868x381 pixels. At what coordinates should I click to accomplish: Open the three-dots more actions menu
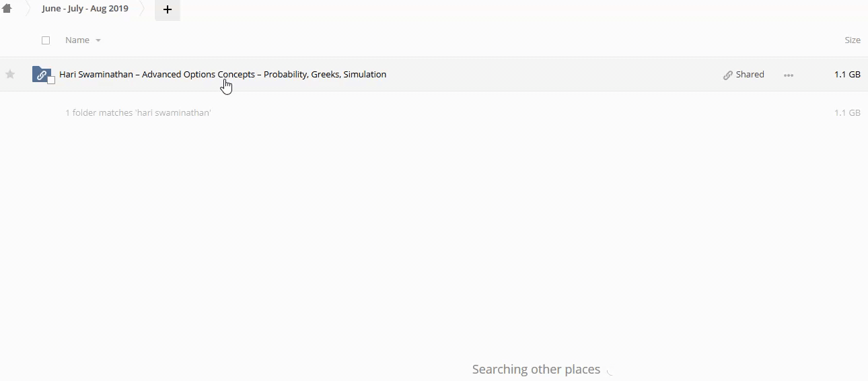coord(789,75)
